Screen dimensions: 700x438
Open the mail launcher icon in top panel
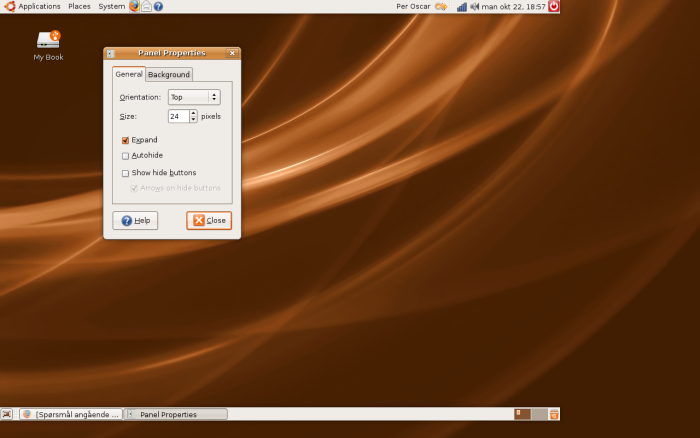pyautogui.click(x=146, y=6)
